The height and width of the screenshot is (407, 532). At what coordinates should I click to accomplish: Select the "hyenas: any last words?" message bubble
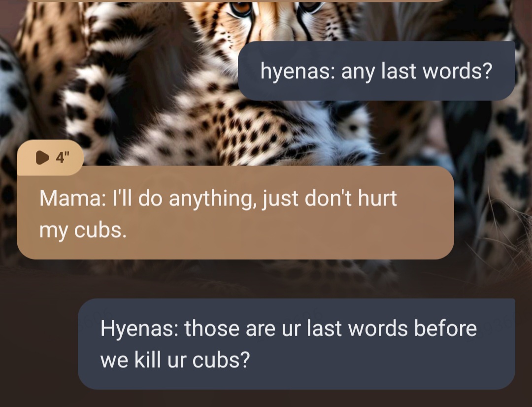[x=377, y=71]
